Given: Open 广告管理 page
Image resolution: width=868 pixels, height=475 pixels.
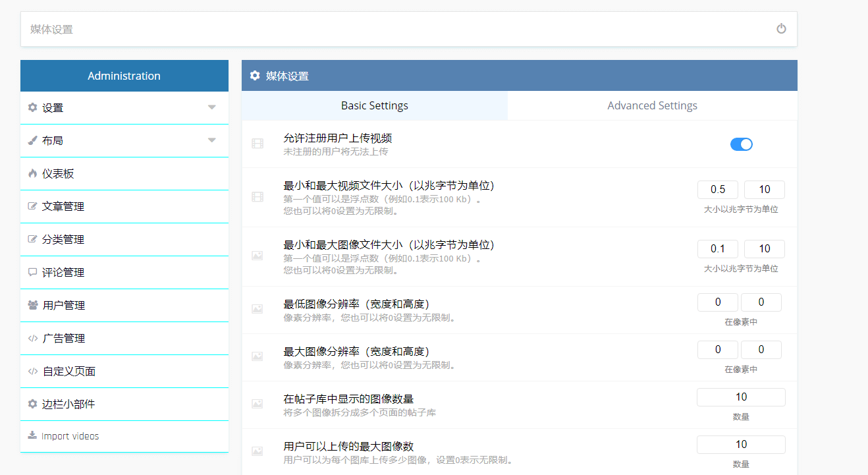Looking at the screenshot, I should coord(124,339).
